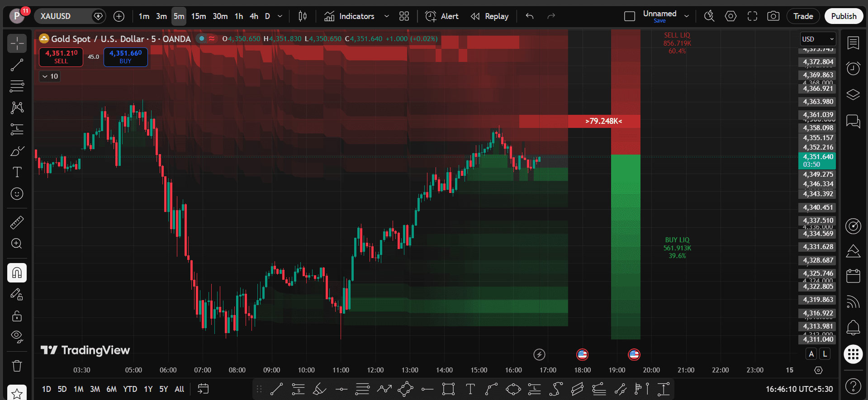
Task: Create an Alert
Action: pos(442,16)
